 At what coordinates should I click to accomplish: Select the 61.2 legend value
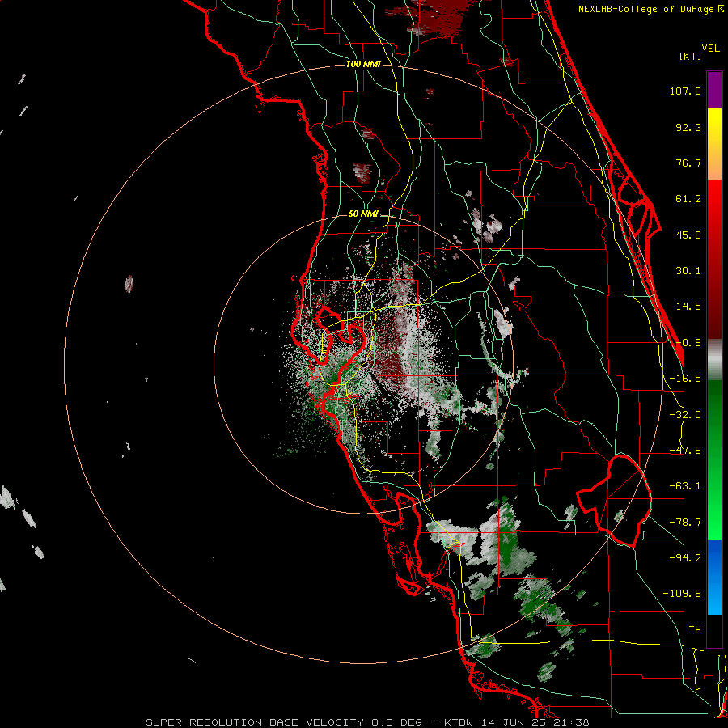[x=688, y=199]
